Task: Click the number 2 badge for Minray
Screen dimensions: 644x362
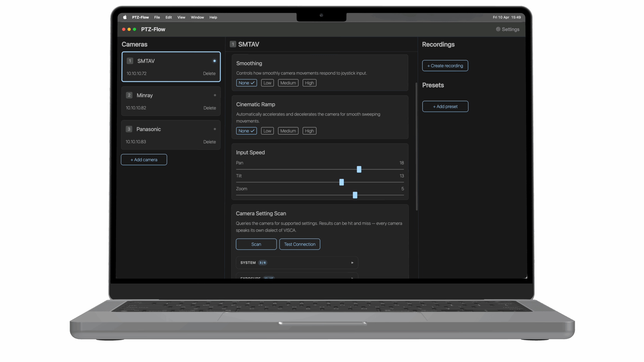Action: point(129,95)
